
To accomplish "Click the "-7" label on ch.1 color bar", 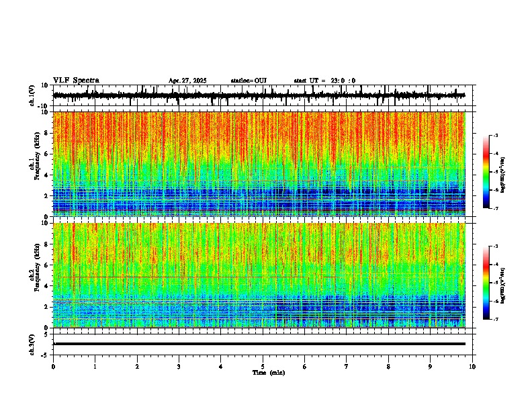I will click(496, 209).
